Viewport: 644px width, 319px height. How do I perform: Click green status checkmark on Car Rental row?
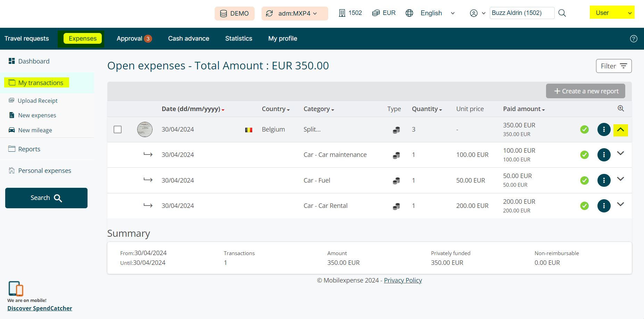point(584,206)
